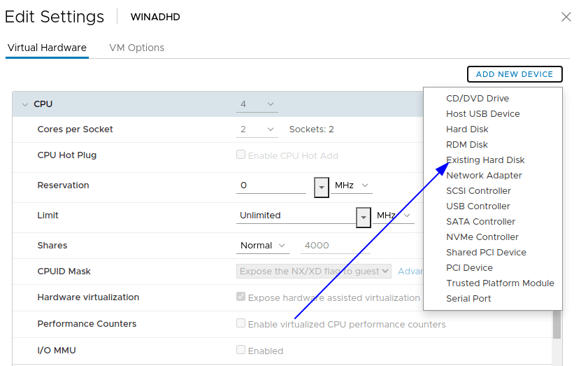Select the Virtual Hardware tab
588x366 pixels.
47,48
